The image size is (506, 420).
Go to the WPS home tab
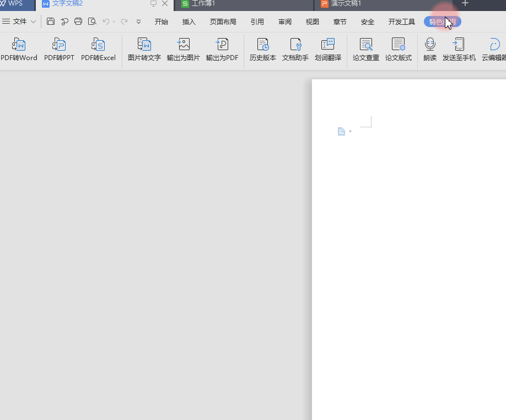point(17,4)
